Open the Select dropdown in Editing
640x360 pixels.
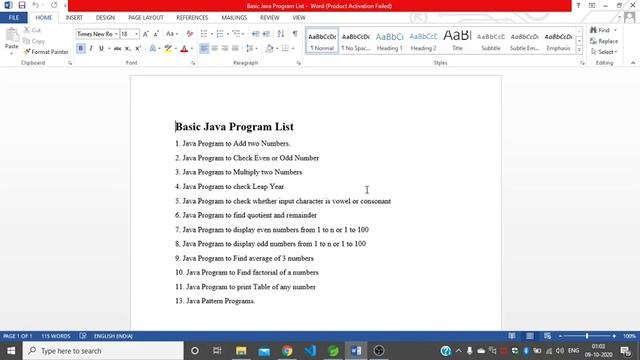coord(604,52)
